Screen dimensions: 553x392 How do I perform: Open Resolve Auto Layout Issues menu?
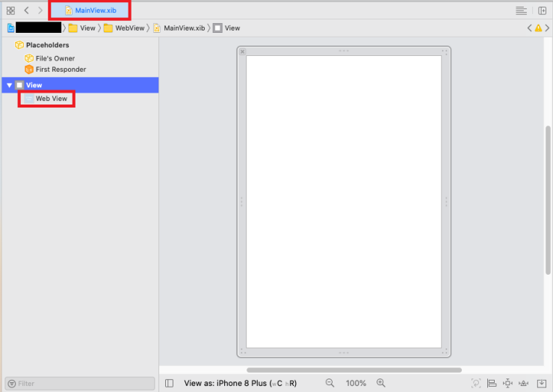(525, 383)
